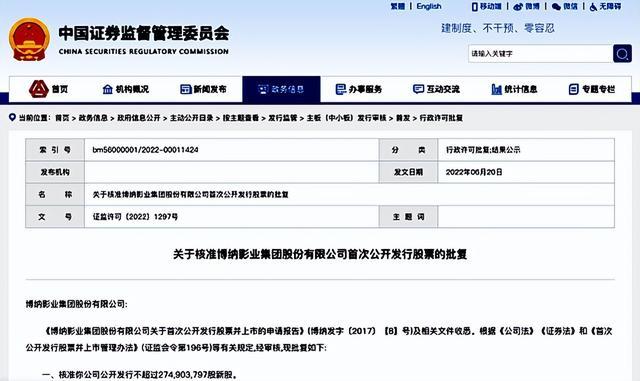Open the 办事服务 navigation tab
The height and width of the screenshot is (381, 640).
tap(358, 89)
